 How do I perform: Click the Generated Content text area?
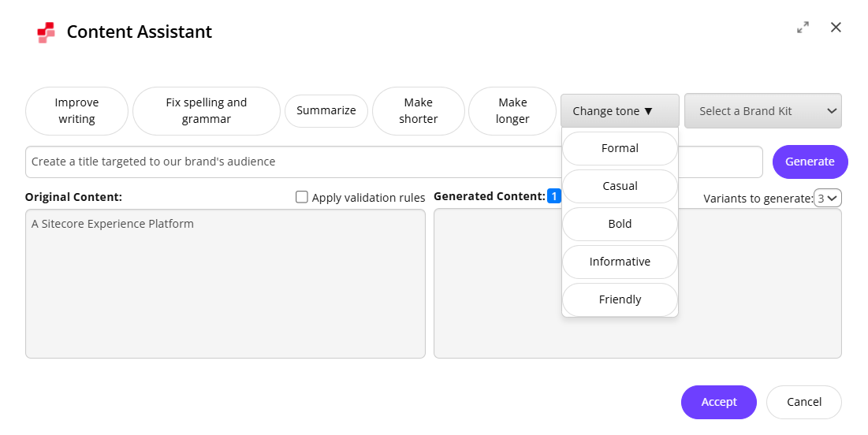pos(638,284)
